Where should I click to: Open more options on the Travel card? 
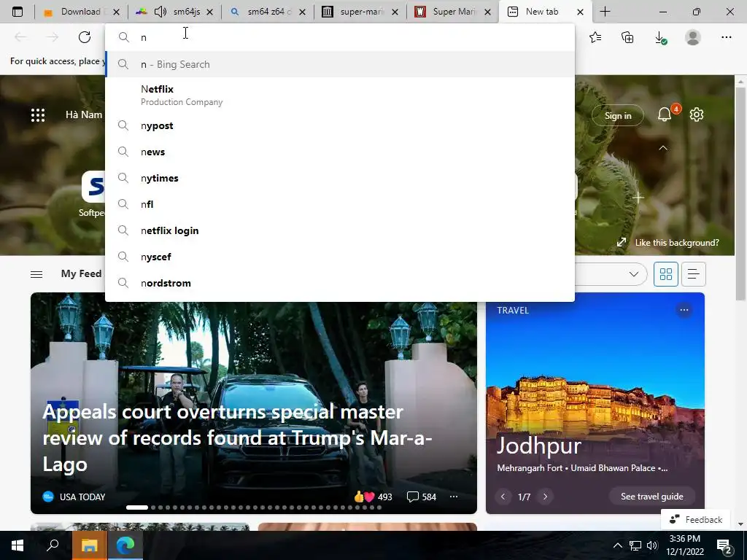point(684,310)
